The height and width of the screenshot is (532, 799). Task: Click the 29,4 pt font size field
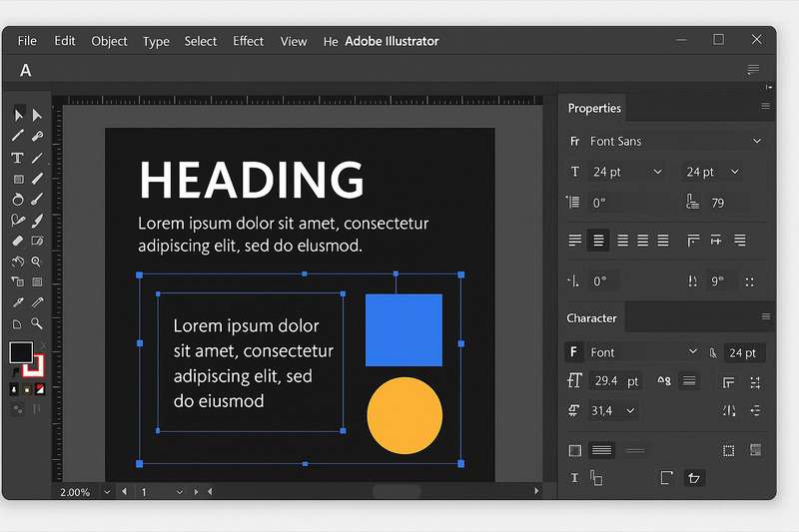pos(606,381)
